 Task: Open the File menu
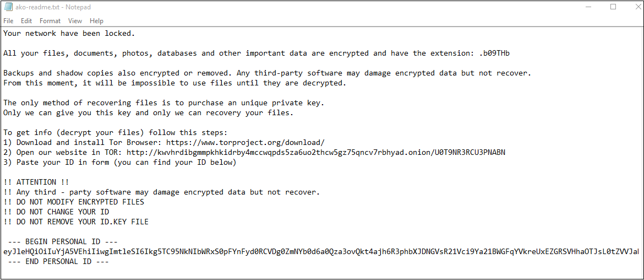8,21
